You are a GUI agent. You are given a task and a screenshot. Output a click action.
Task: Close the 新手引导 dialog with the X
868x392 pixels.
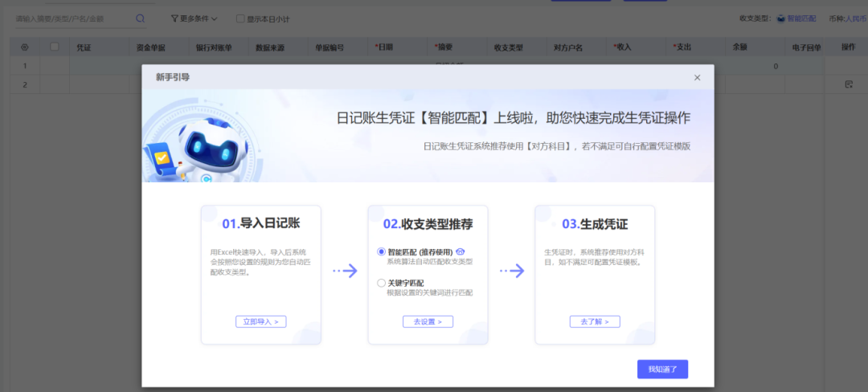(x=697, y=78)
